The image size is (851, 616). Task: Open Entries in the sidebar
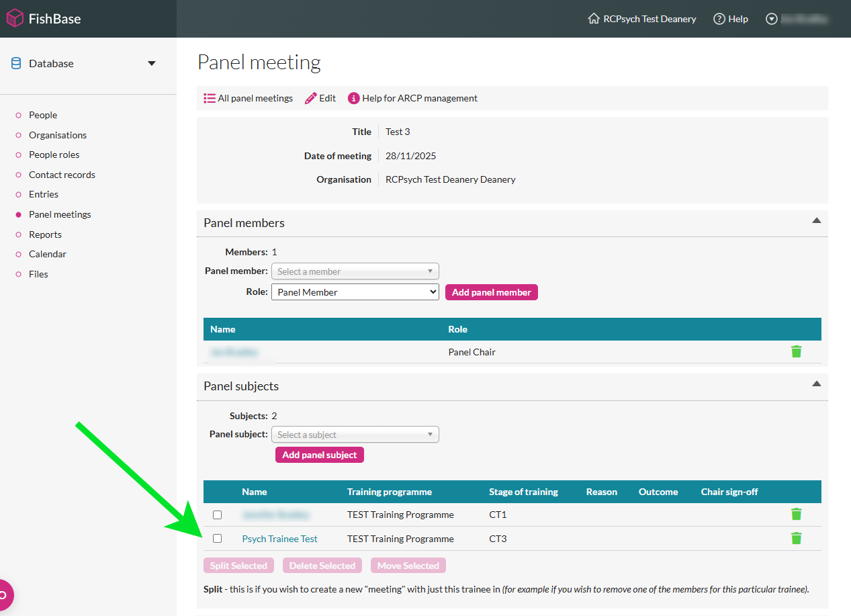point(44,194)
